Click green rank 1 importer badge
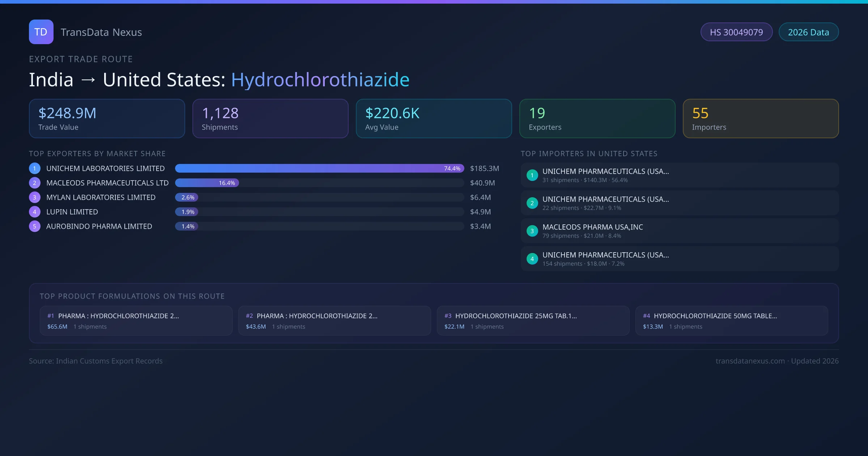 pyautogui.click(x=532, y=175)
